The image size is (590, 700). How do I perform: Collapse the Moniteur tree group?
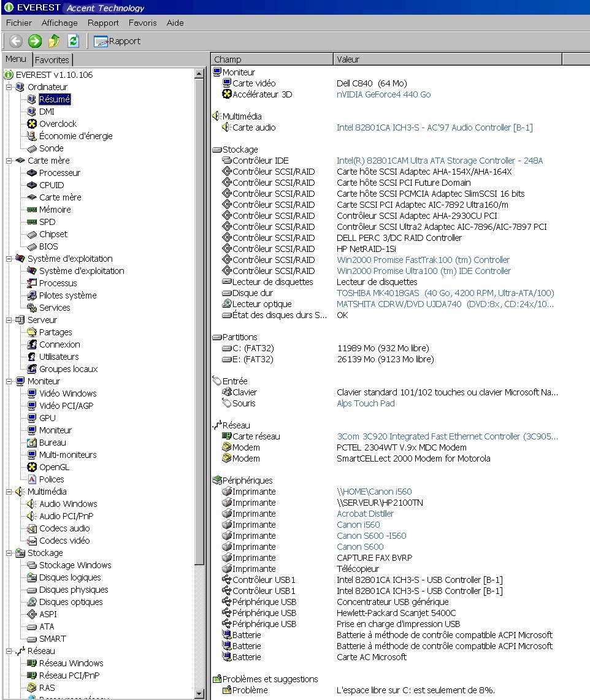tap(9, 381)
